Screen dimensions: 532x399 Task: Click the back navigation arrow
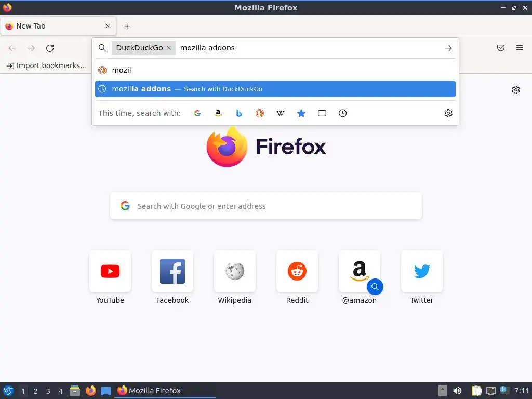click(x=12, y=48)
